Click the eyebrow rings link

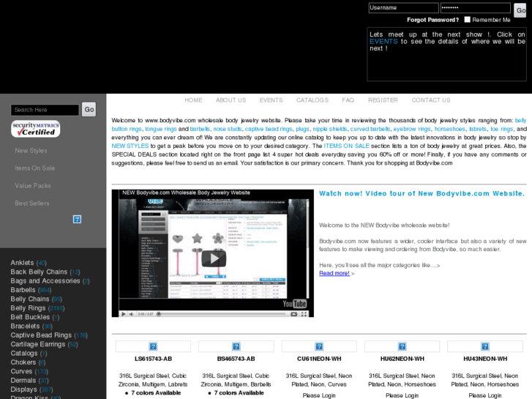click(412, 129)
